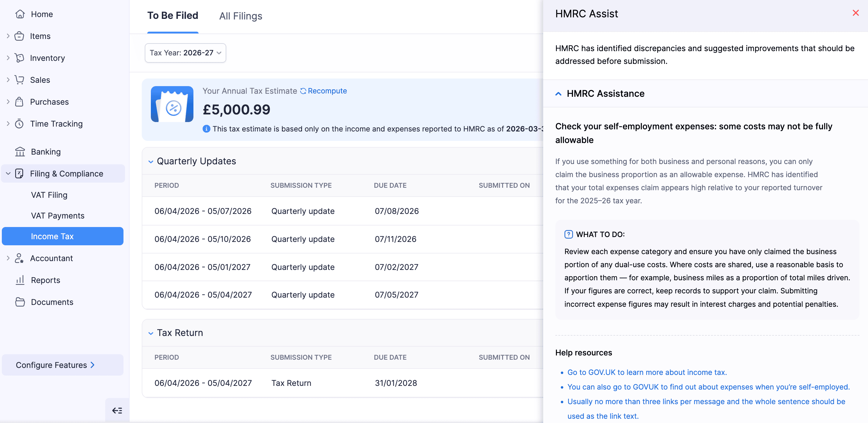Click the tax receipt percent illustration
This screenshot has width=868, height=423.
click(x=172, y=104)
